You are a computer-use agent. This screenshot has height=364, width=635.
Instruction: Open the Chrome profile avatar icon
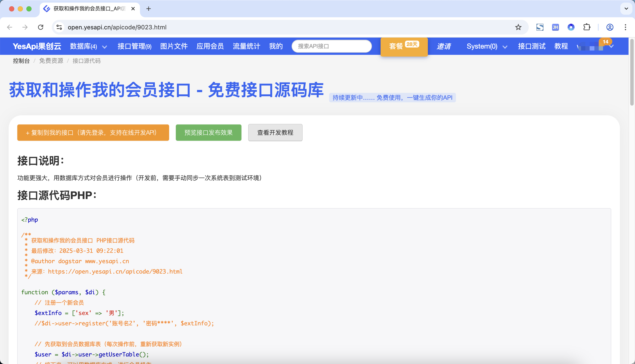(x=610, y=27)
